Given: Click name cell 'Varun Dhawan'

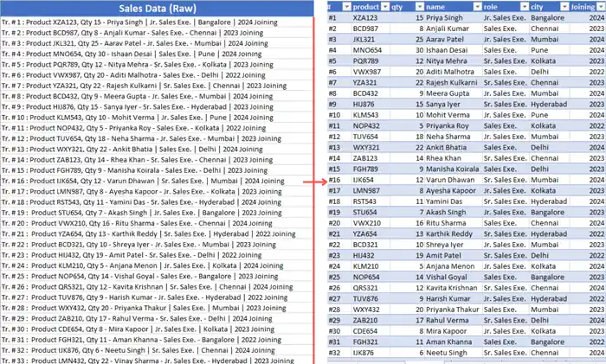Looking at the screenshot, I should pos(454,180).
